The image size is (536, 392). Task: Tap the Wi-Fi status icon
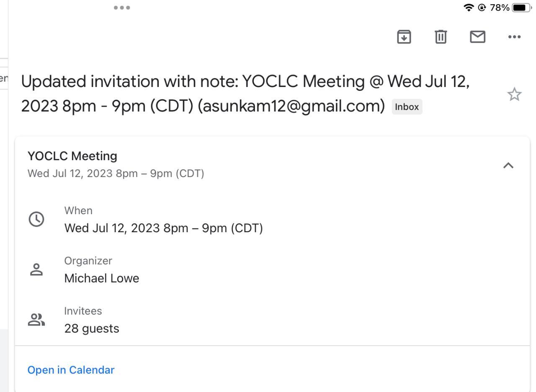point(469,8)
